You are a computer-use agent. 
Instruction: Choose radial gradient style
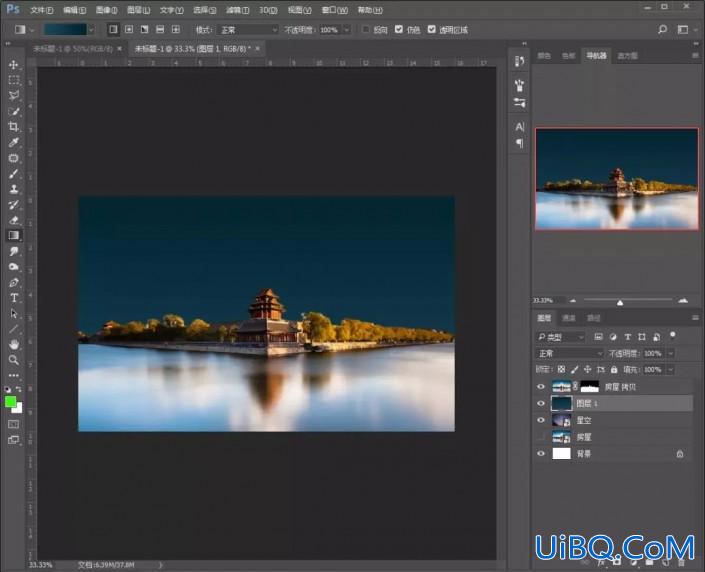tap(129, 30)
